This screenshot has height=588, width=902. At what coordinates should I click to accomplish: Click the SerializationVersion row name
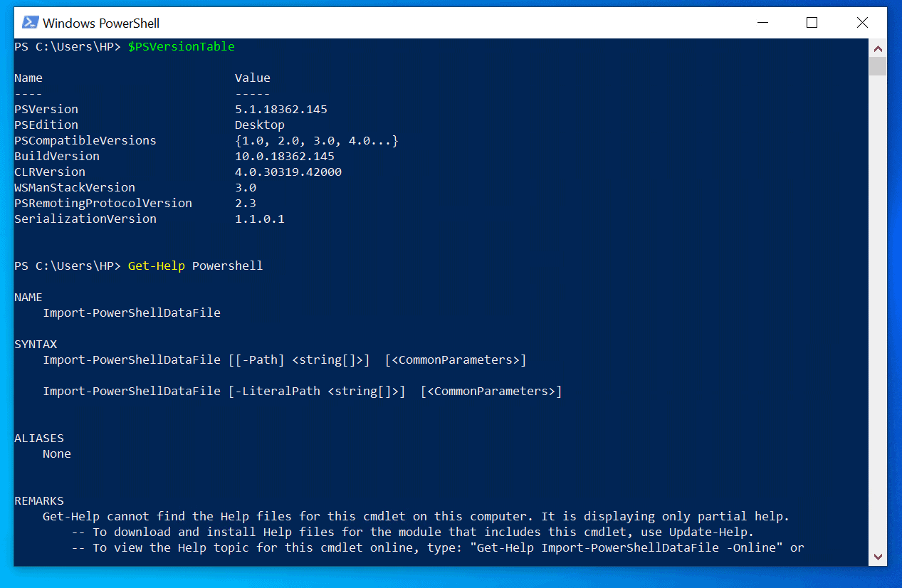pos(85,219)
